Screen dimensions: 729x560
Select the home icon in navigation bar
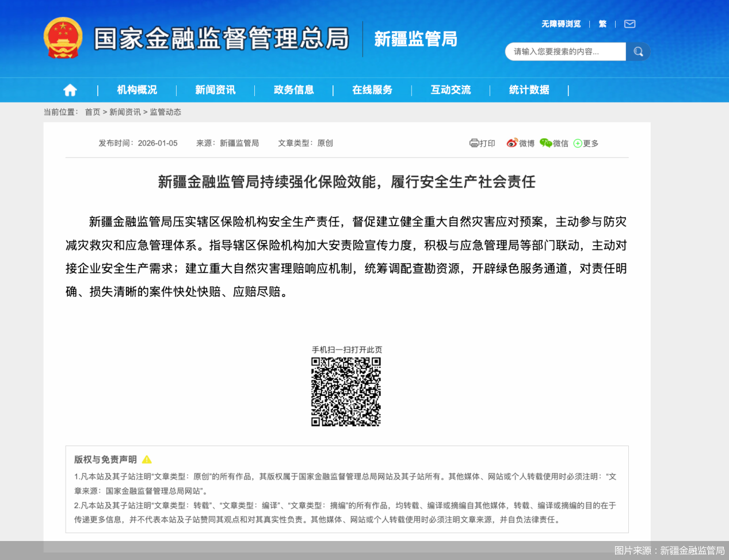click(x=70, y=90)
